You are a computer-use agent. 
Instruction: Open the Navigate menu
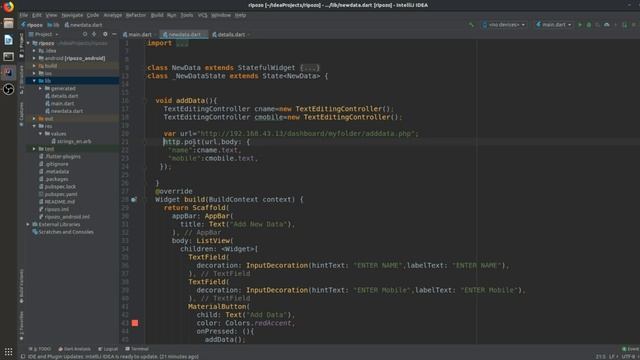pyautogui.click(x=72, y=15)
